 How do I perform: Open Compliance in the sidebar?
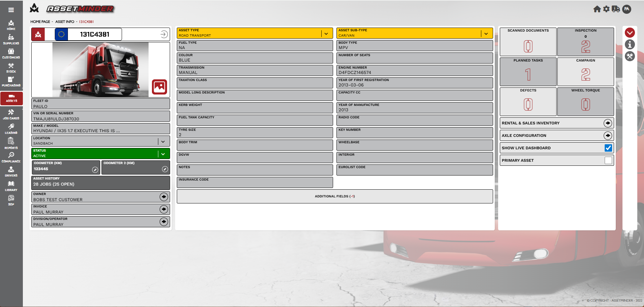click(11, 157)
